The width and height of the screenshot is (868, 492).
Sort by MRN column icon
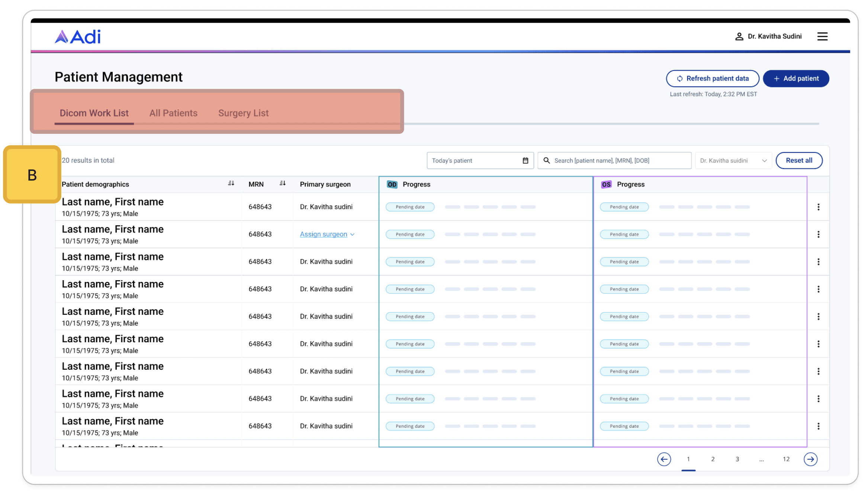coord(283,184)
